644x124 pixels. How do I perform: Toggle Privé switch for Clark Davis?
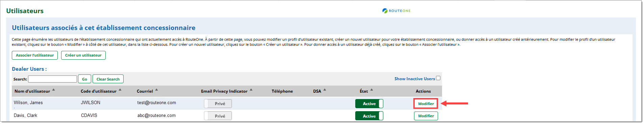point(218,116)
